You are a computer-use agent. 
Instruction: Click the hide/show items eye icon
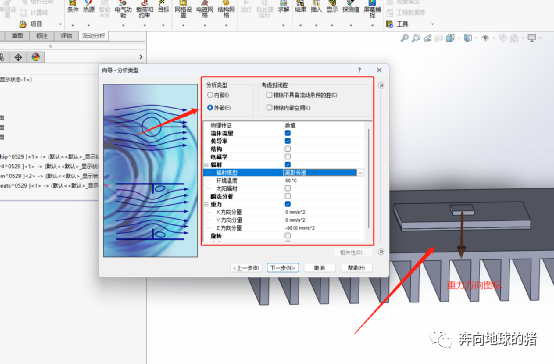(x=485, y=38)
